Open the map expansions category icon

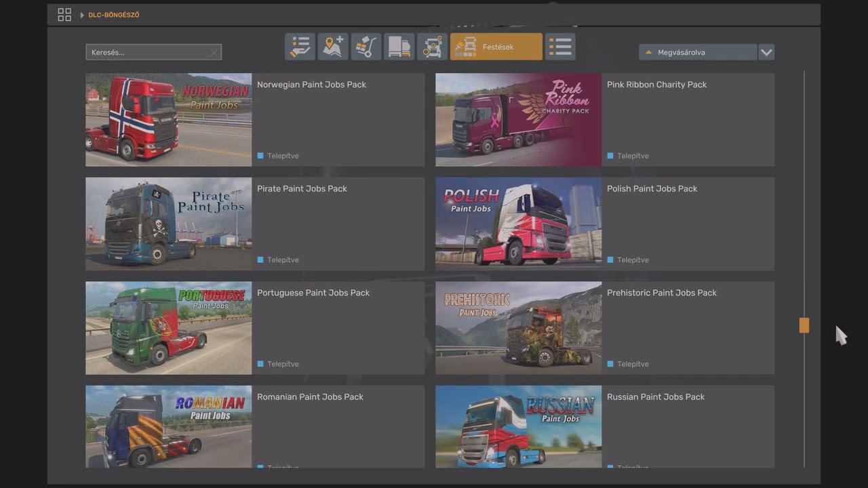[333, 47]
